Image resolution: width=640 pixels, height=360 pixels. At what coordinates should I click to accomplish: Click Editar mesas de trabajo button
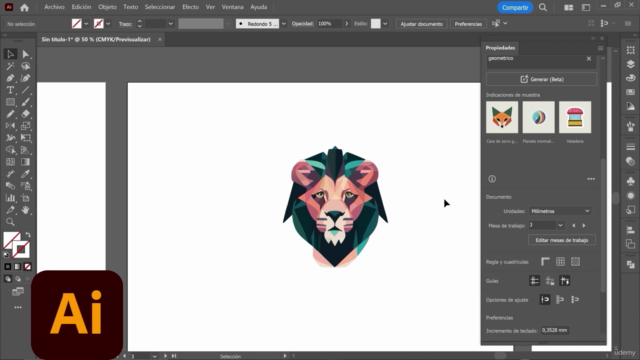coord(562,240)
